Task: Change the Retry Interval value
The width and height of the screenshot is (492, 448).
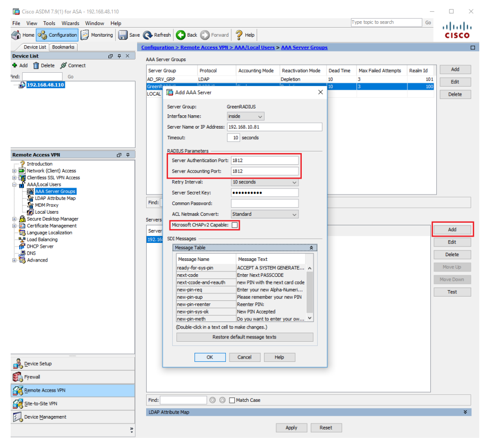Action: 264,182
